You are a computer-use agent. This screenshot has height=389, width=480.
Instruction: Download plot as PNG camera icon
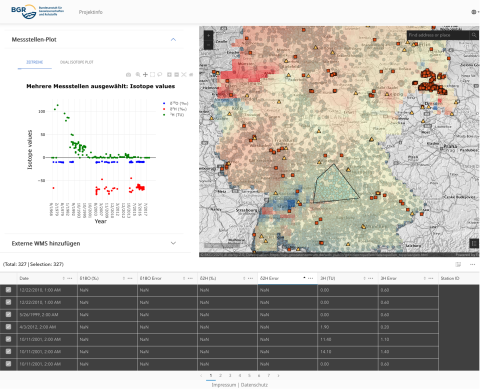pyautogui.click(x=128, y=75)
